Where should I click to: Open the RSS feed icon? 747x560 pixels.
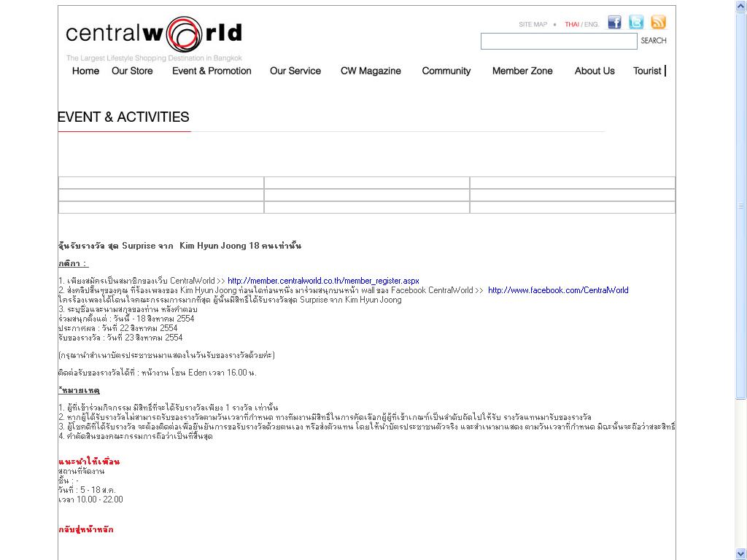pyautogui.click(x=659, y=23)
